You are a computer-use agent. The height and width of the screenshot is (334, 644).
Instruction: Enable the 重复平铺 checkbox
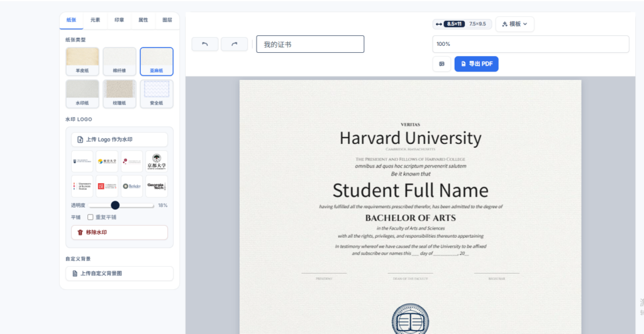pyautogui.click(x=91, y=218)
